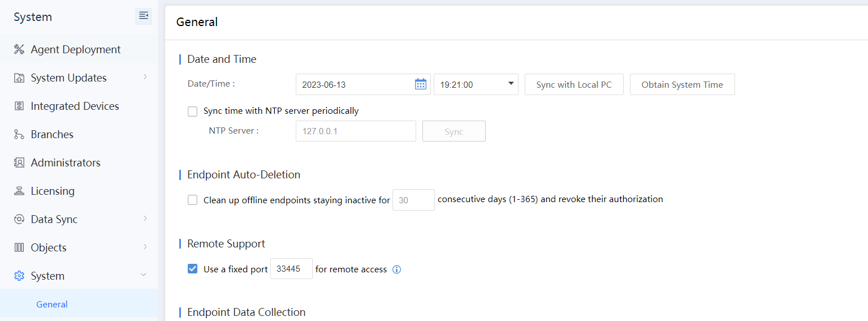Click the Administrators icon
This screenshot has height=321, width=868.
[19, 163]
